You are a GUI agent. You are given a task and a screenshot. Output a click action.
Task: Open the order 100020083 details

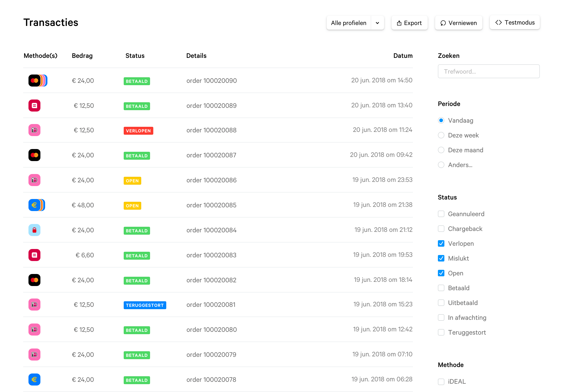[x=211, y=255]
